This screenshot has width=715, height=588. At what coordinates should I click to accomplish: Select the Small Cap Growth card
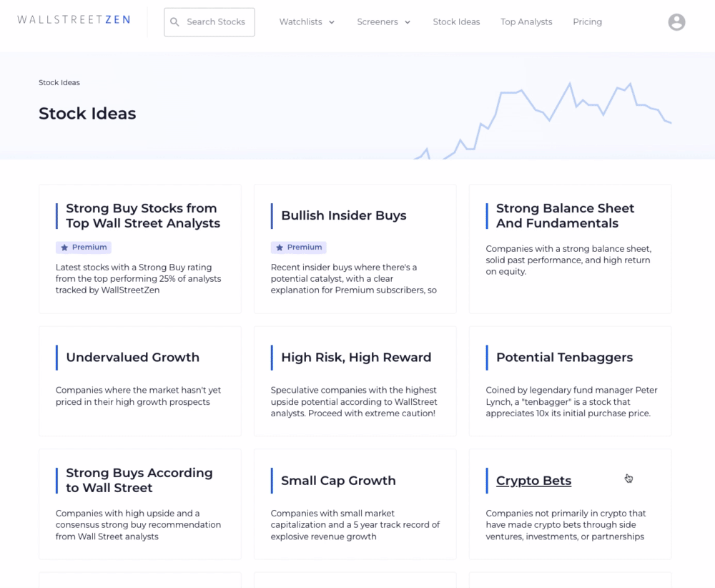coord(338,481)
